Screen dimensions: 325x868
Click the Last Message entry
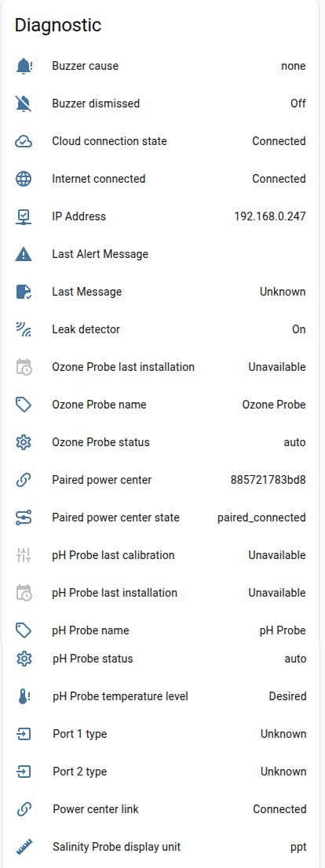click(x=160, y=292)
